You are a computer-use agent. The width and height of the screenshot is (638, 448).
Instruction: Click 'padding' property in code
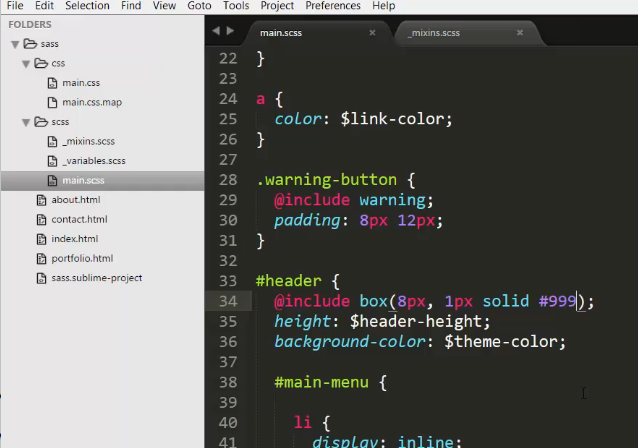pyautogui.click(x=307, y=221)
